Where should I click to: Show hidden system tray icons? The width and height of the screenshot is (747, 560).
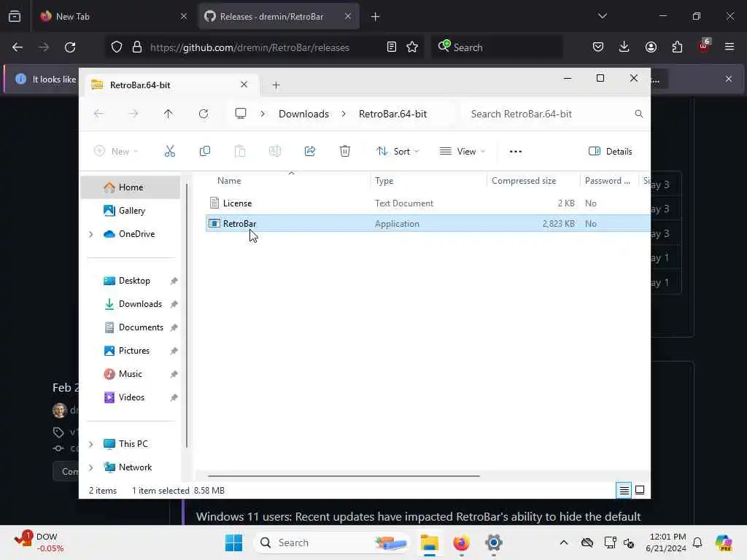pyautogui.click(x=564, y=542)
